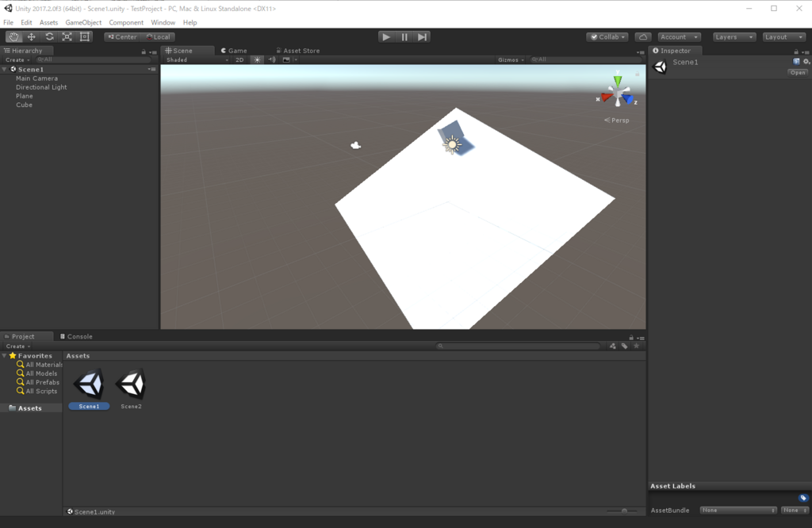Image resolution: width=812 pixels, height=528 pixels.
Task: Select the Assets folder in Project tree
Action: 25,408
